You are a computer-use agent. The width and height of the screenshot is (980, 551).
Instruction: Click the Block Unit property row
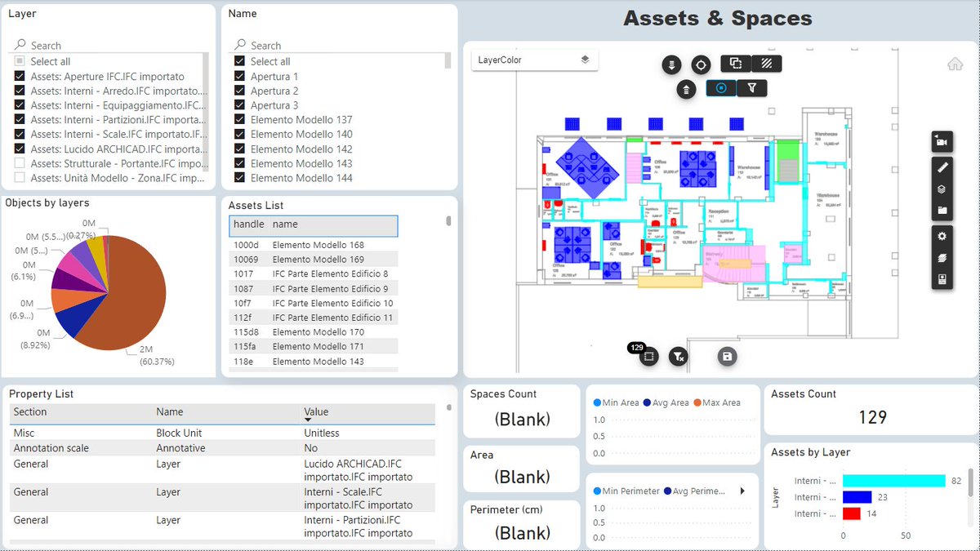tap(222, 433)
